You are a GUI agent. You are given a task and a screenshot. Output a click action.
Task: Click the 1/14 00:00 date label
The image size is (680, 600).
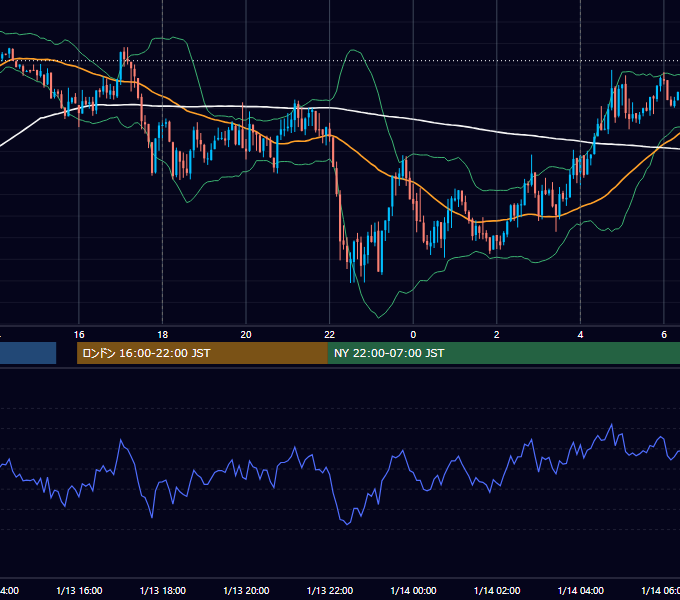pyautogui.click(x=413, y=590)
